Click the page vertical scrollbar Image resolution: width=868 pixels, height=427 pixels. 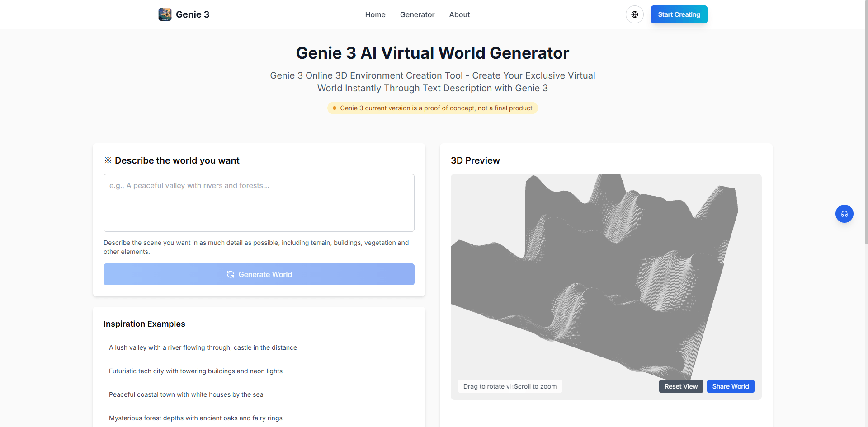865,136
